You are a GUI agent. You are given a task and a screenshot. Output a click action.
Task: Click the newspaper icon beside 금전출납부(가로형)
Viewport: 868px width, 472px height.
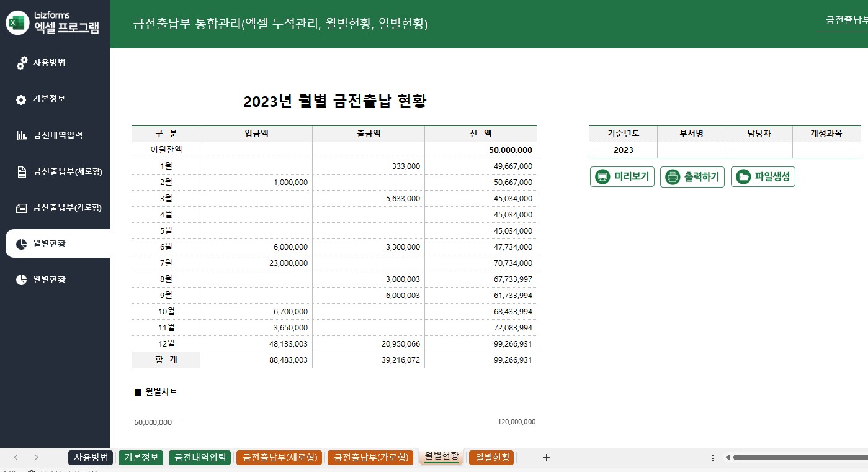(x=21, y=208)
